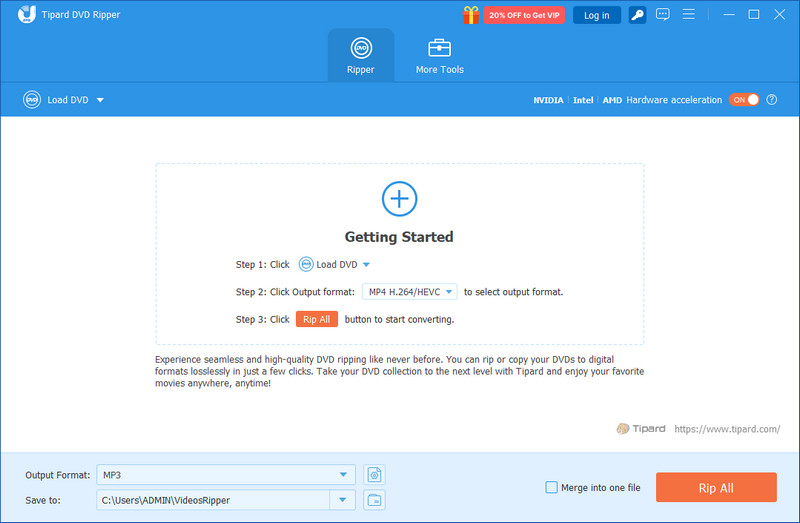Open output format settings icon next to MP3
Screen dimensions: 800x523
click(375, 475)
